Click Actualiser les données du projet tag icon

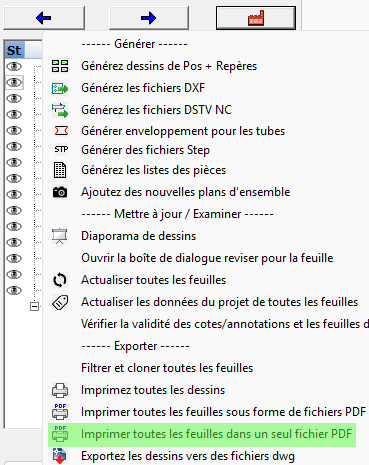pyautogui.click(x=60, y=302)
